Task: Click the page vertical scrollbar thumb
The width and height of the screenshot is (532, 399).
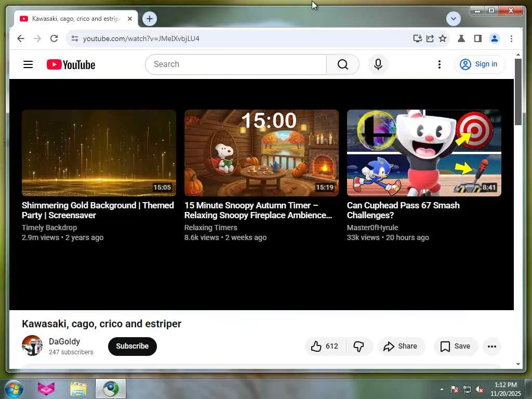Action: pyautogui.click(x=518, y=92)
